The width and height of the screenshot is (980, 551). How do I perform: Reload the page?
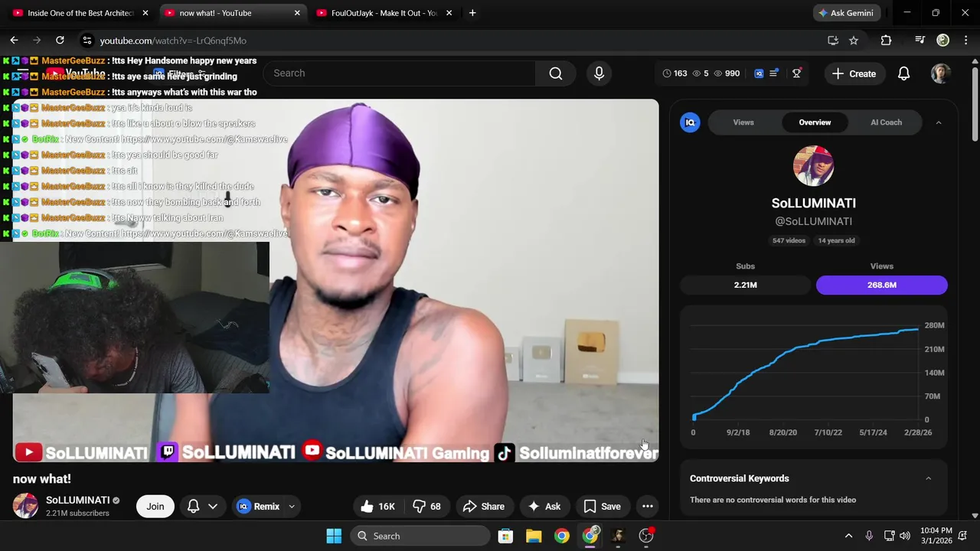click(60, 40)
